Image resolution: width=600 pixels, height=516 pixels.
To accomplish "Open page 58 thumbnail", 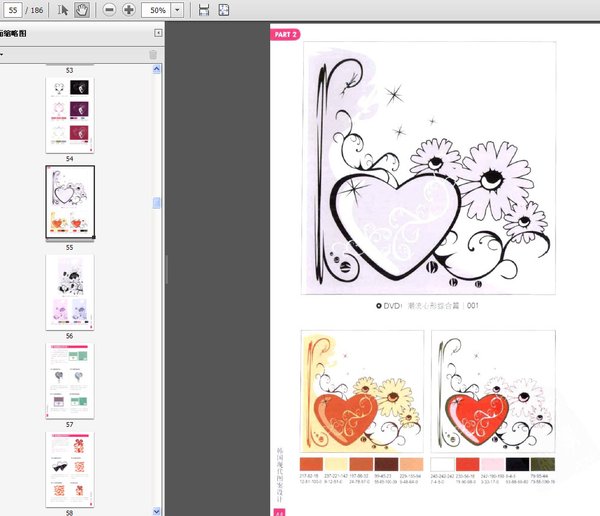I will (70, 469).
